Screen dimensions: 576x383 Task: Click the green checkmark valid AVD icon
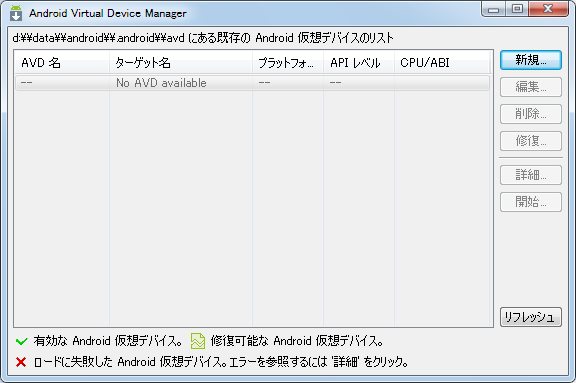coord(22,342)
